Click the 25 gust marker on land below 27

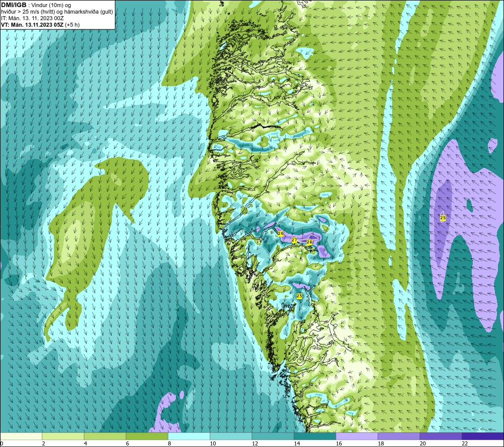(x=299, y=296)
